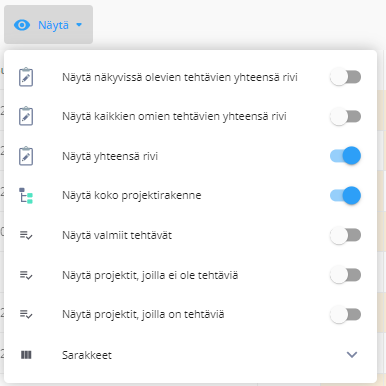
Task: Turn off Näytä koko projektirakenne switch
Action: (345, 195)
